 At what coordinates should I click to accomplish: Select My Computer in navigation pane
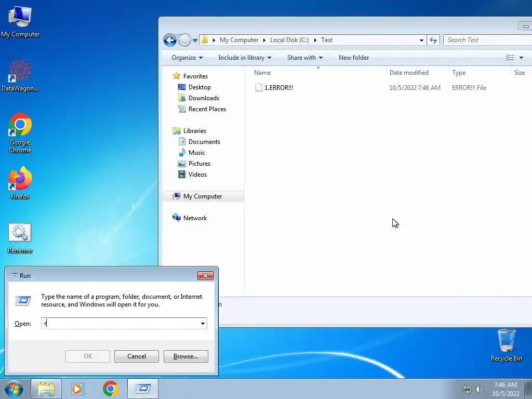point(203,196)
